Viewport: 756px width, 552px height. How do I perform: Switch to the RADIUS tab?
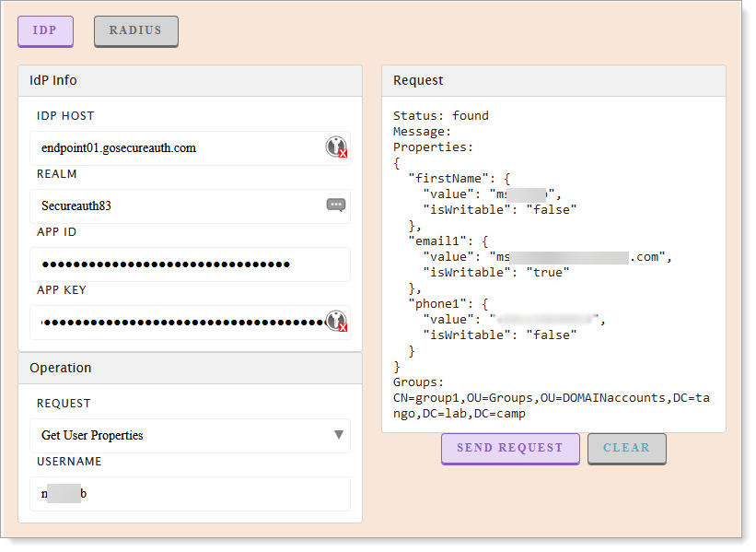click(135, 30)
